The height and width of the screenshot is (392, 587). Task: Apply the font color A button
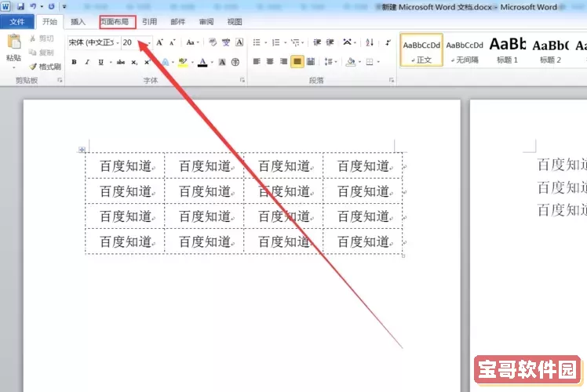tap(202, 62)
